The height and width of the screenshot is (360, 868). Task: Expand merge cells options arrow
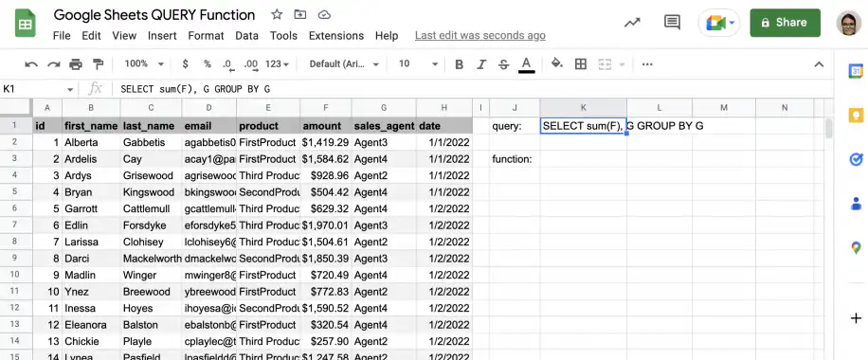click(x=622, y=64)
